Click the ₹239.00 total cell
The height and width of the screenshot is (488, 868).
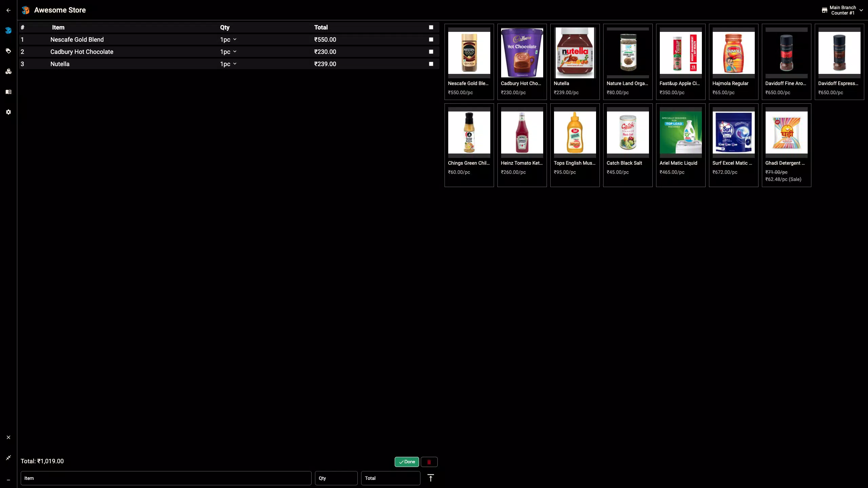point(325,64)
